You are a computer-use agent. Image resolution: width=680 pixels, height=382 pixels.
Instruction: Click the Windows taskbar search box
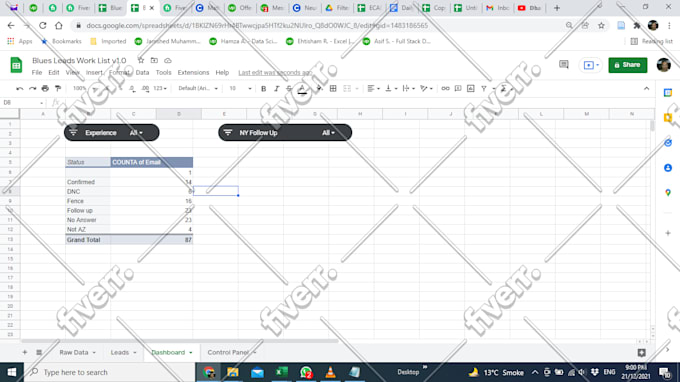[109, 372]
